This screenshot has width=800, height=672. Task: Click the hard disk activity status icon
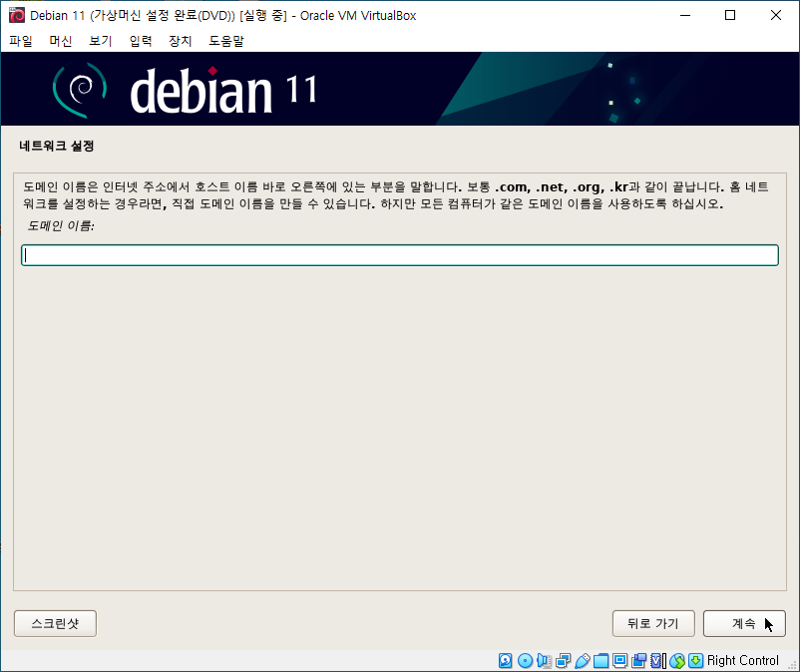tap(505, 660)
